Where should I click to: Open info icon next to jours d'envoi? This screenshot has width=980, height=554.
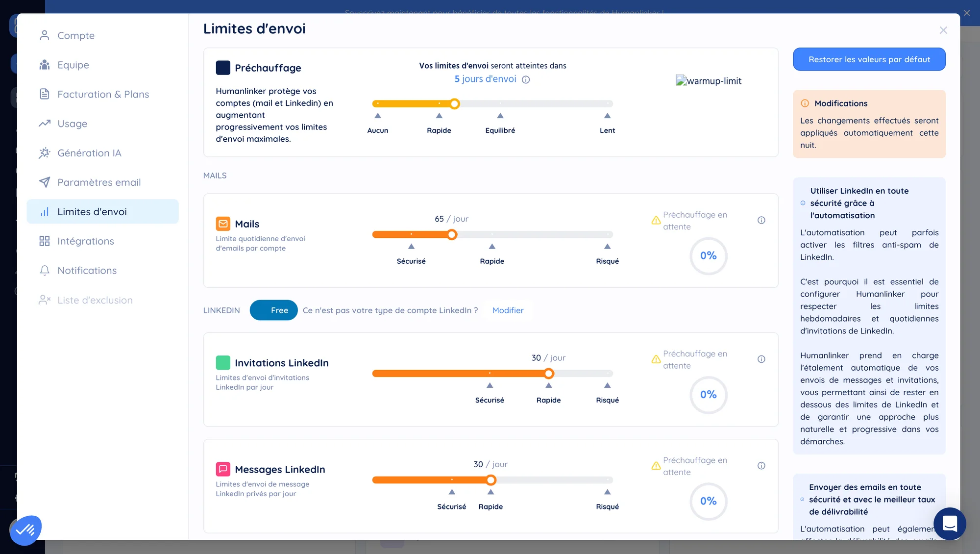[526, 79]
